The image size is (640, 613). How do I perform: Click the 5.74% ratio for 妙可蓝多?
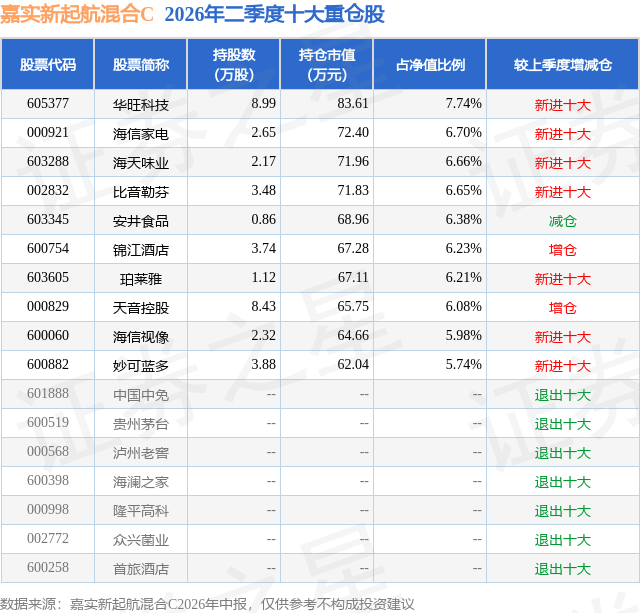tap(463, 364)
